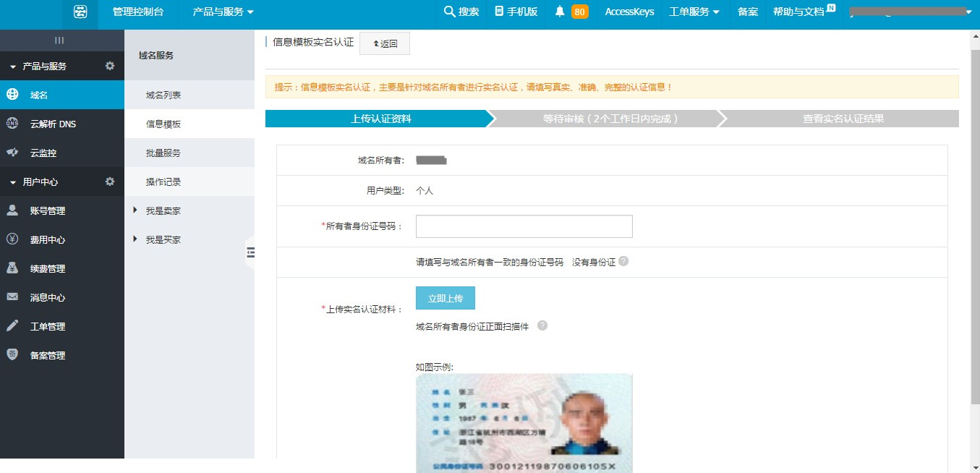Screen dimensions: 980x473
Task: Click the 所有者身份证号码 input field
Action: pos(523,226)
